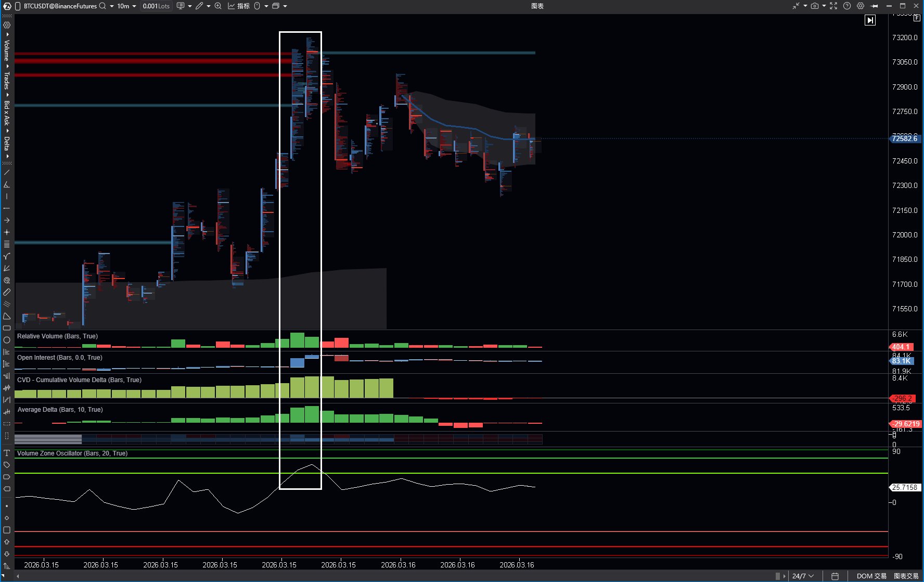Click the 0.001 Lots input field
924x582 pixels.
pos(156,6)
